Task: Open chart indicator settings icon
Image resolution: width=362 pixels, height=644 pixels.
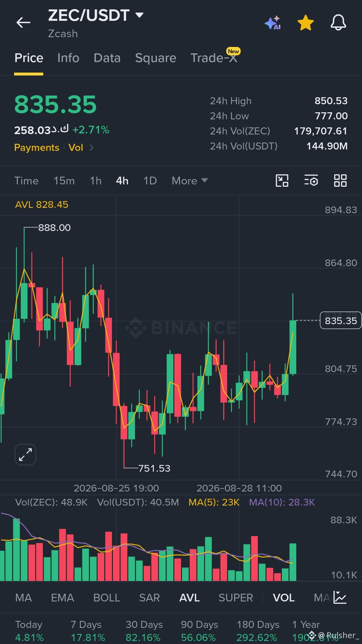Action: pos(311,181)
